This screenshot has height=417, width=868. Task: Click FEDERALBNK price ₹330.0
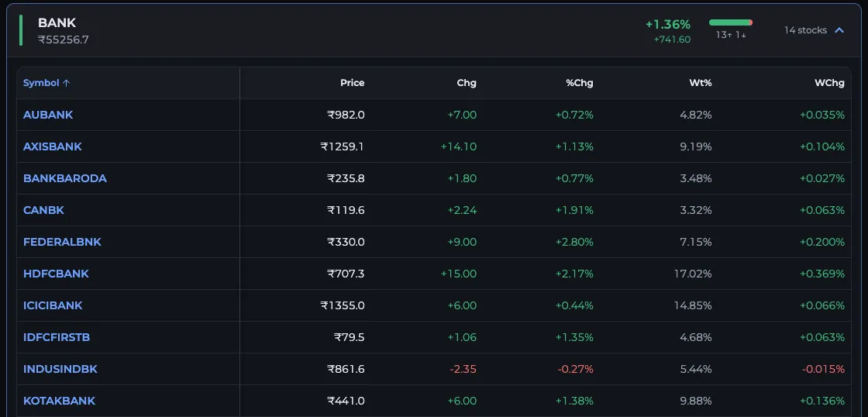click(346, 242)
